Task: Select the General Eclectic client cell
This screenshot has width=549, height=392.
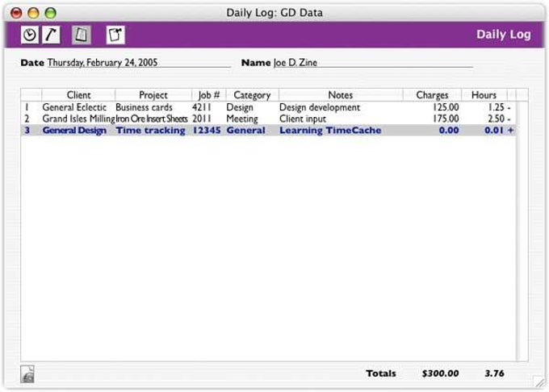Action: point(74,107)
